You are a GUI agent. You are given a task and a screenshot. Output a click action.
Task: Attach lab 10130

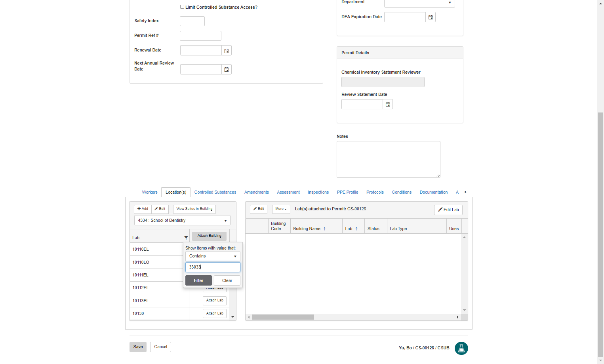[x=215, y=314]
